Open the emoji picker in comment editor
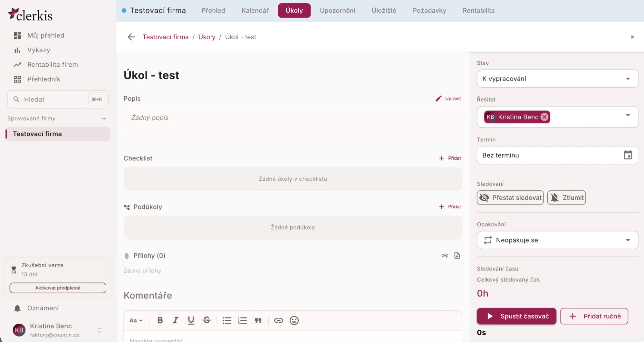The height and width of the screenshot is (342, 644). pos(294,320)
